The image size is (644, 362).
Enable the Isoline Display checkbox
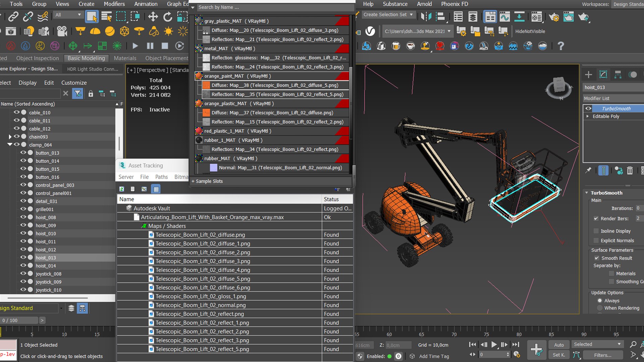click(596, 231)
